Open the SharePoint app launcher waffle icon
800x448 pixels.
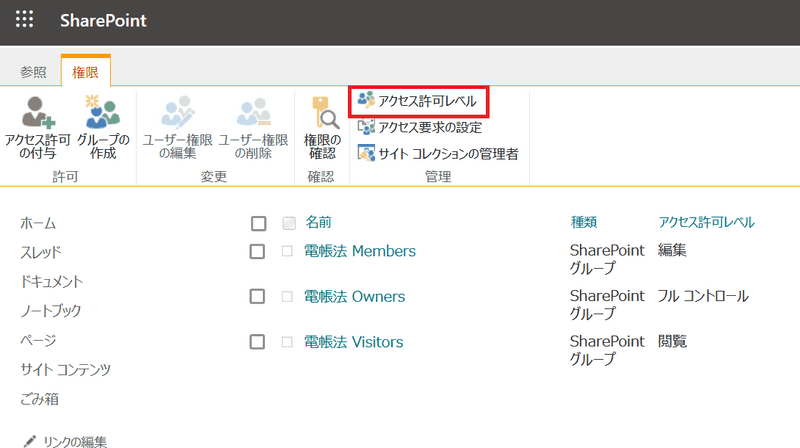pos(25,21)
